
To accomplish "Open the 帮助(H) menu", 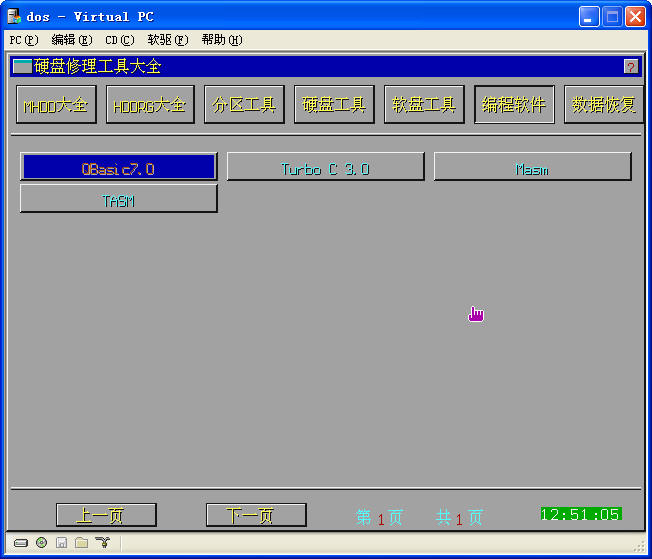I will (x=222, y=40).
